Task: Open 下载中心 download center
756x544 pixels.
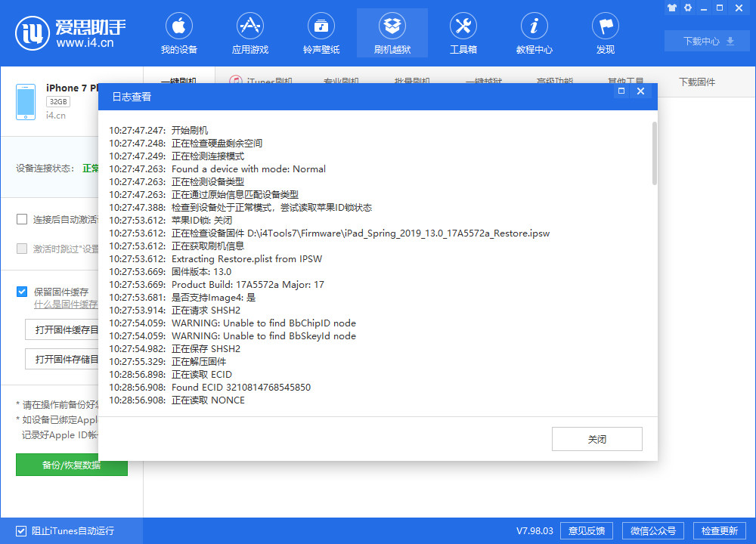Action: click(x=708, y=42)
